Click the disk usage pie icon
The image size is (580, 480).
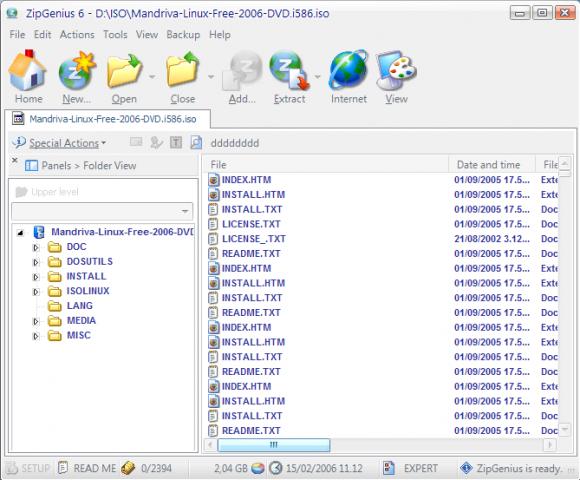coord(258,468)
